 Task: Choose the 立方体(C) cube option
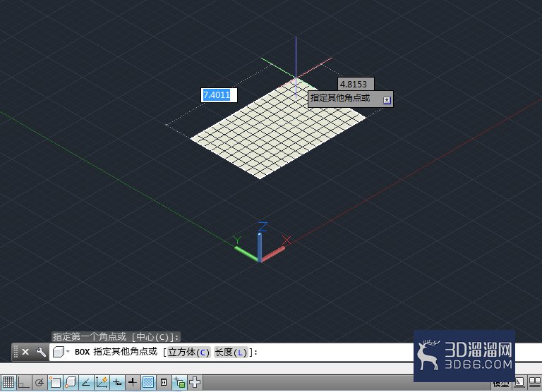pyautogui.click(x=188, y=353)
